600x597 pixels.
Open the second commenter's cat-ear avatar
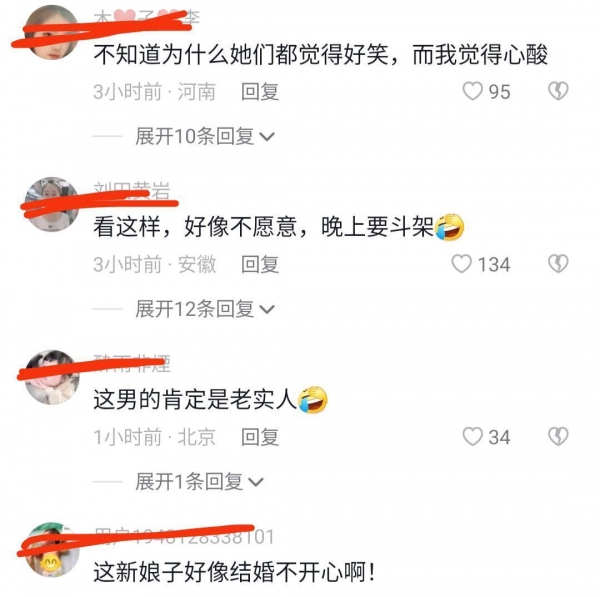click(52, 204)
